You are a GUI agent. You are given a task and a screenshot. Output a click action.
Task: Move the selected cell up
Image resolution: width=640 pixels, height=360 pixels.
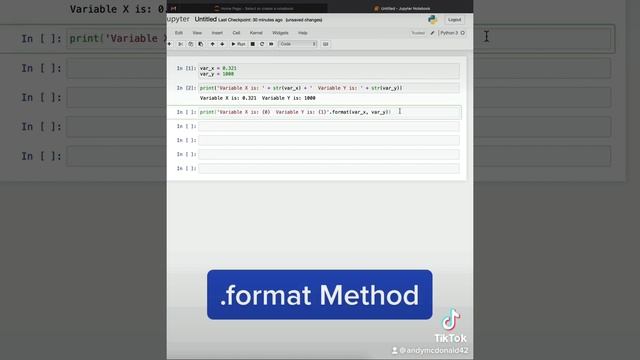tap(212, 44)
